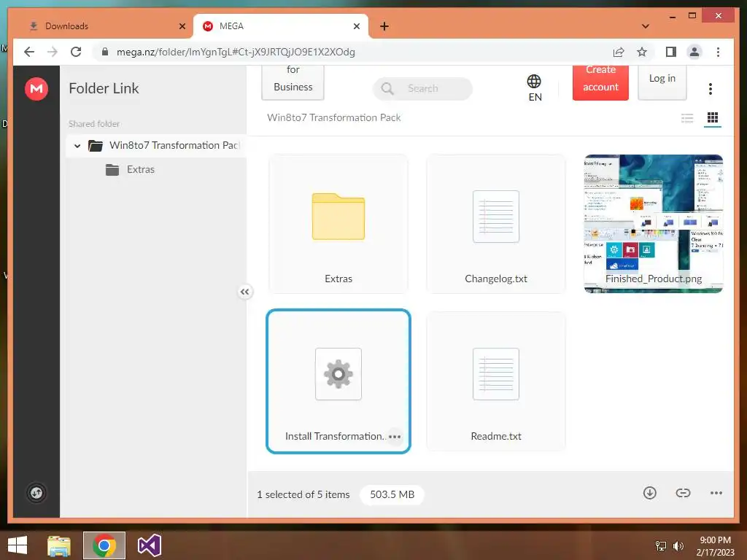Screen dimensions: 747x560
Task: Go back to the previous page
Action: [29, 52]
